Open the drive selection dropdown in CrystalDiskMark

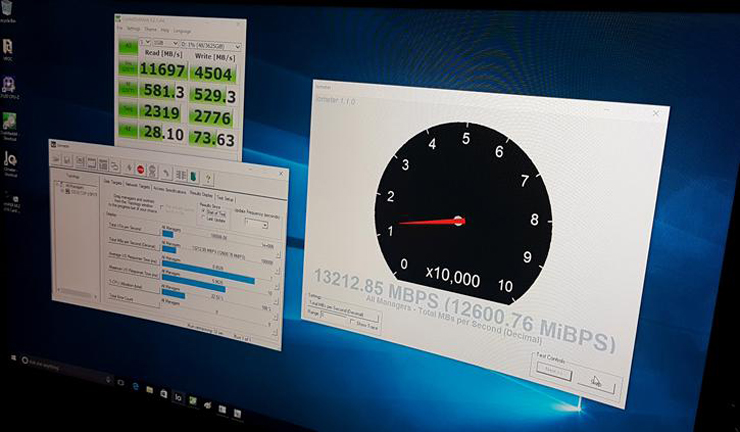tap(210, 46)
